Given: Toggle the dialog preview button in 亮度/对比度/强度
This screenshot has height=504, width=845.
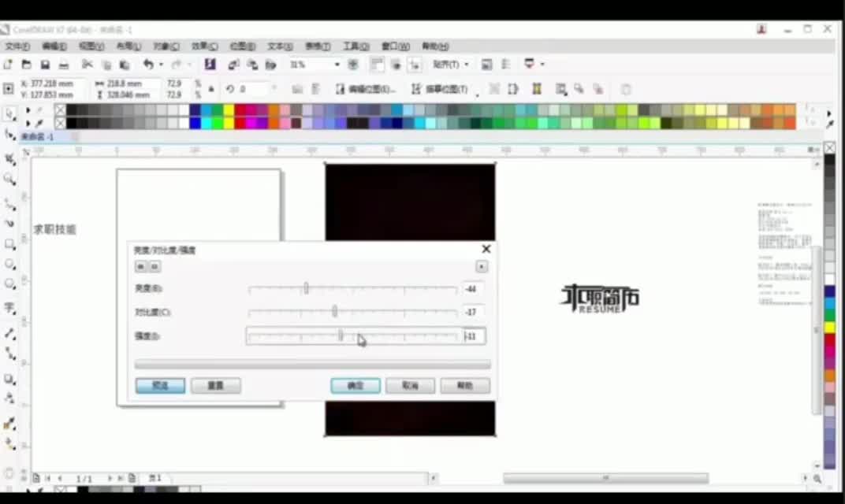Looking at the screenshot, I should pyautogui.click(x=140, y=266).
